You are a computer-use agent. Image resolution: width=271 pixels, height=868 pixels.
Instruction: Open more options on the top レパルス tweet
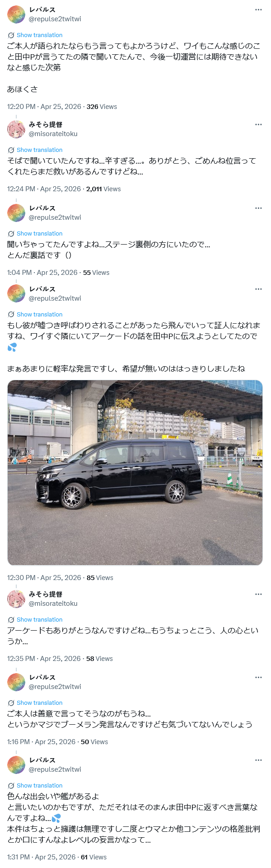coord(258,9)
